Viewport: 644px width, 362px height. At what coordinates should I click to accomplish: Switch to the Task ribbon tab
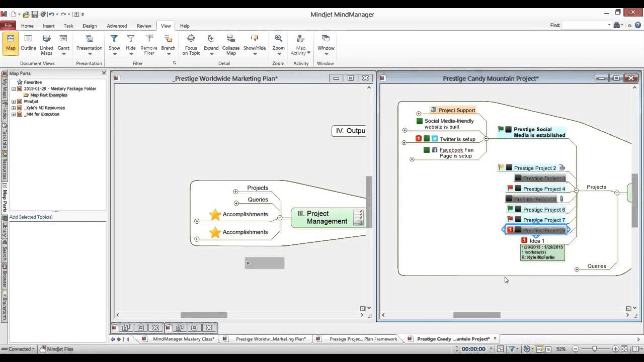pos(68,26)
